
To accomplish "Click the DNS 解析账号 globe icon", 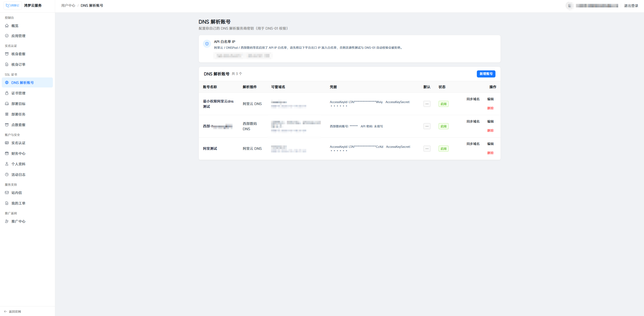I will (x=7, y=82).
